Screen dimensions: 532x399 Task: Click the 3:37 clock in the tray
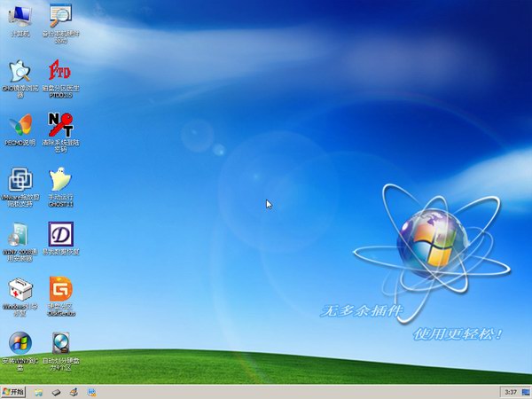coord(511,393)
